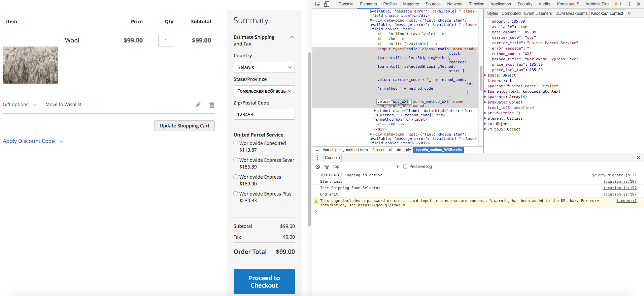Switch to Console tab in DevTools
The width and height of the screenshot is (644, 296).
[x=346, y=4]
